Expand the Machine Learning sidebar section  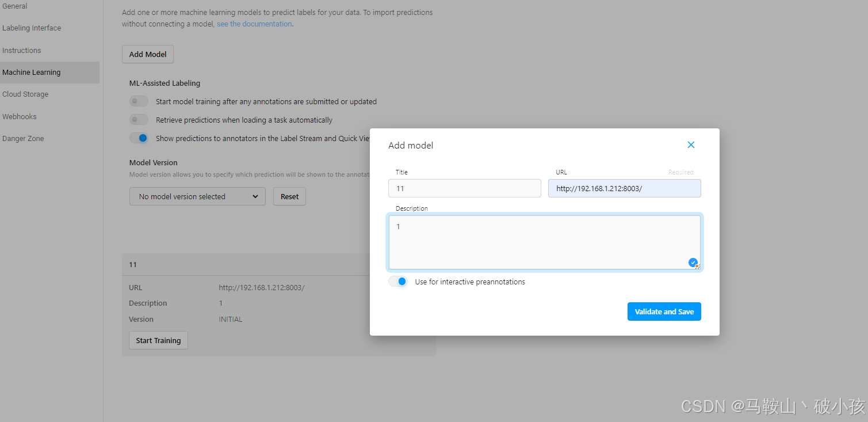click(31, 72)
